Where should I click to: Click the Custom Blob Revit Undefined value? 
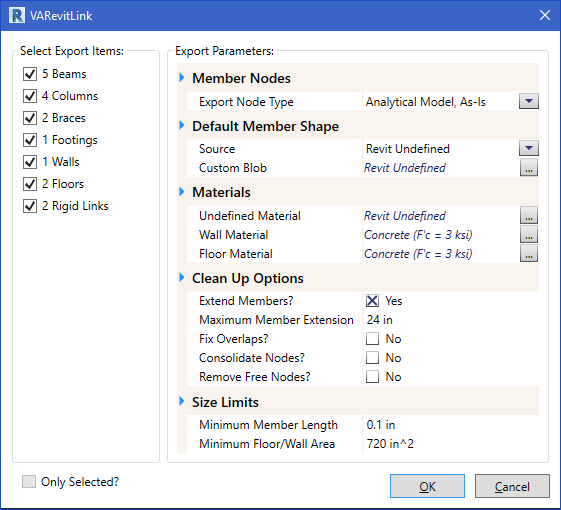point(405,168)
